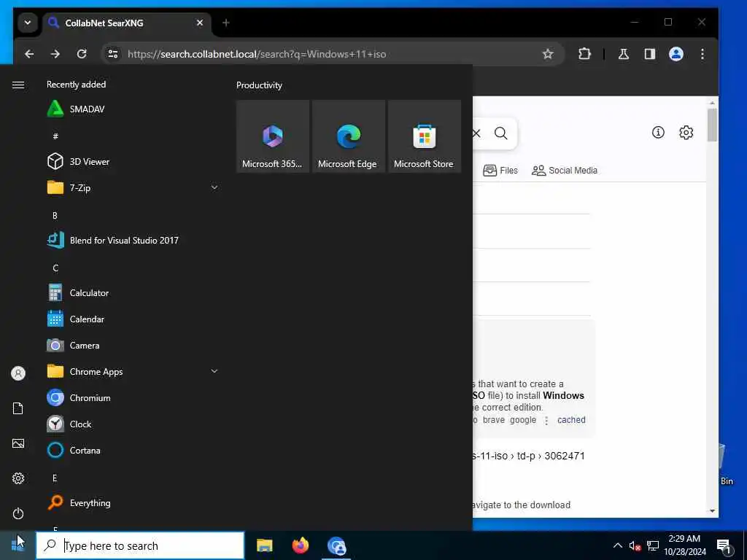Click the Productivity group heading
747x560 pixels.
pyautogui.click(x=259, y=85)
